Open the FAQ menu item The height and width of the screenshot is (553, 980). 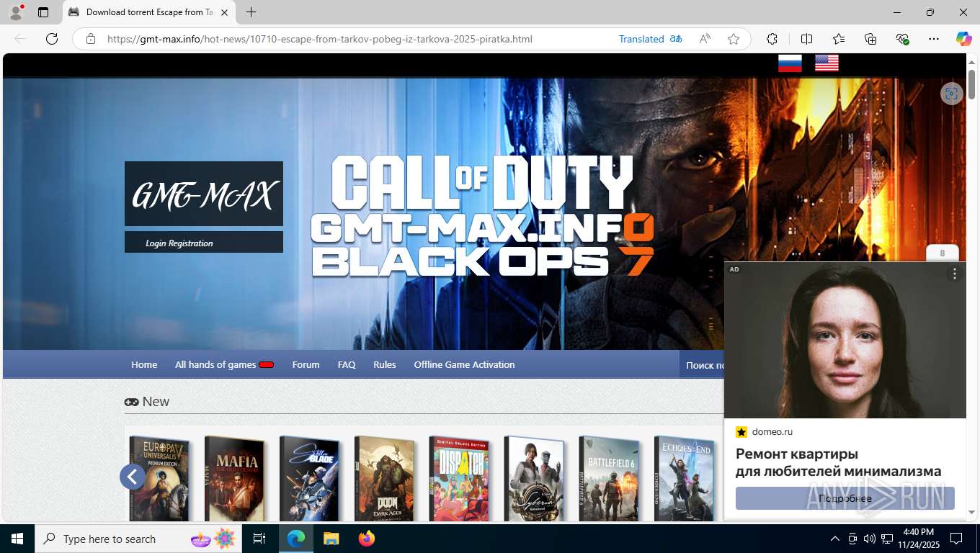click(x=347, y=364)
